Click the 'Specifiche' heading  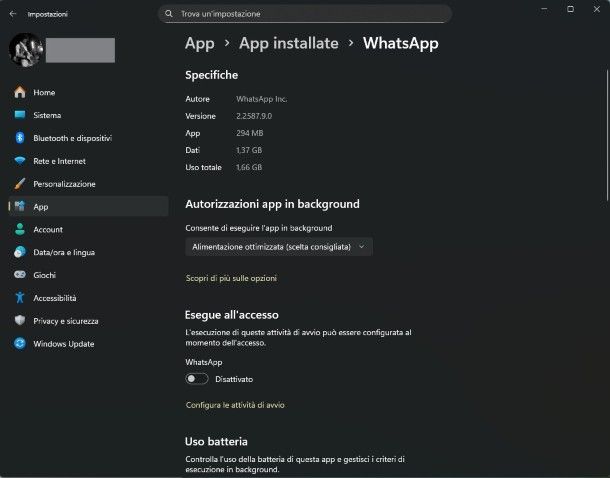[x=212, y=75]
